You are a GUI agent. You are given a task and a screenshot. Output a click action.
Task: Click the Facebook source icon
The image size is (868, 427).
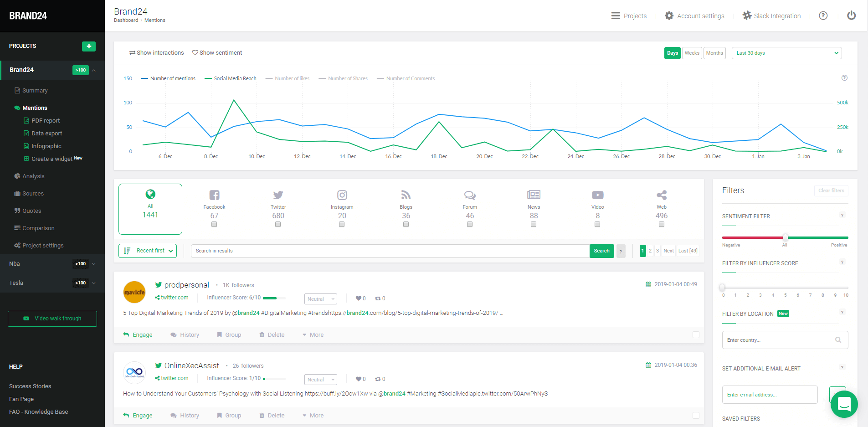pos(214,195)
